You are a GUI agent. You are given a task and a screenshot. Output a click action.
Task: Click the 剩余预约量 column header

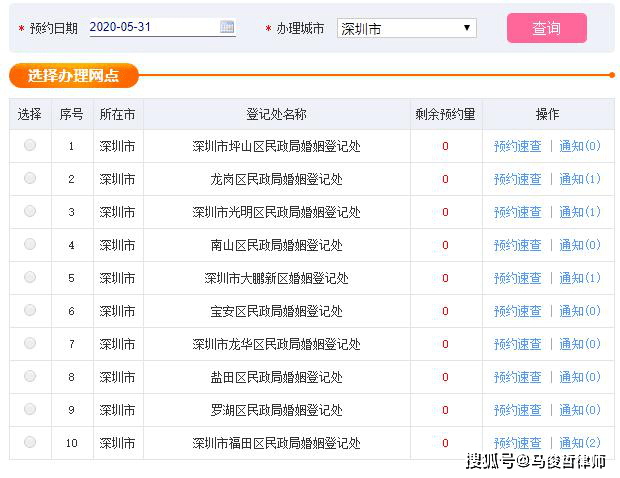(446, 114)
